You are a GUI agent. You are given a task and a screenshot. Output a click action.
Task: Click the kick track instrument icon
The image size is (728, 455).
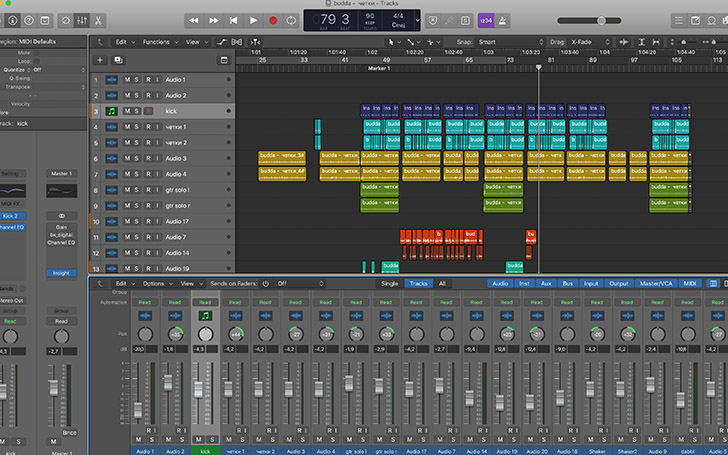pos(112,111)
